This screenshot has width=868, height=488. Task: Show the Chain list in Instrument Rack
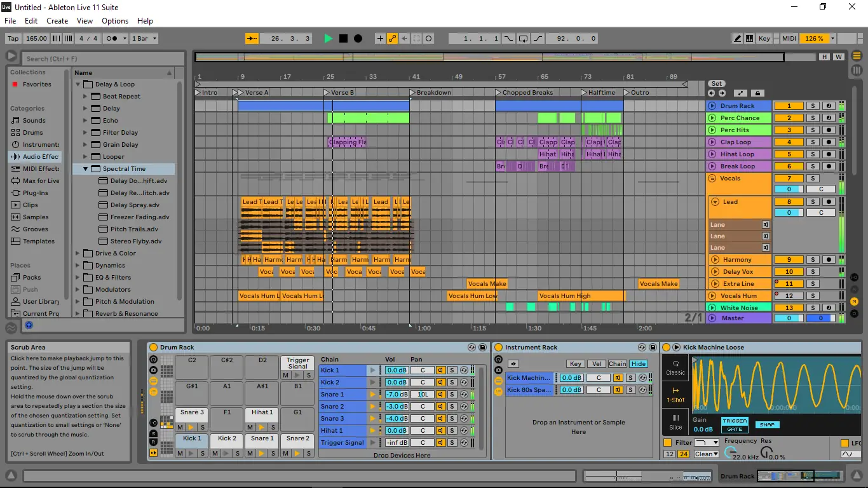click(618, 364)
